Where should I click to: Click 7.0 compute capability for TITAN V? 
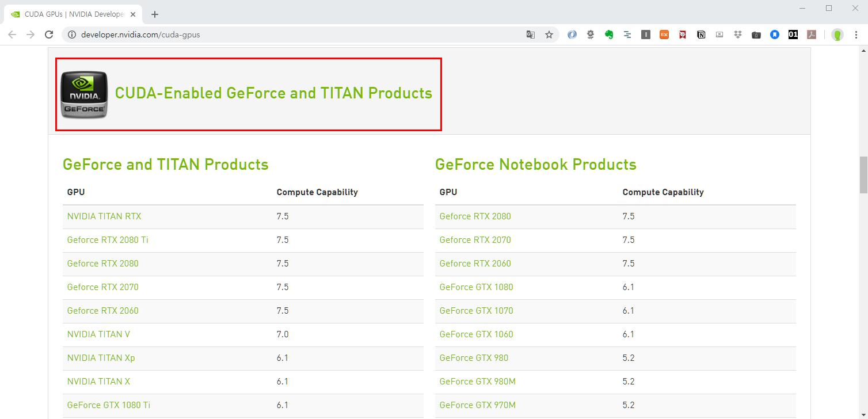pyautogui.click(x=283, y=334)
